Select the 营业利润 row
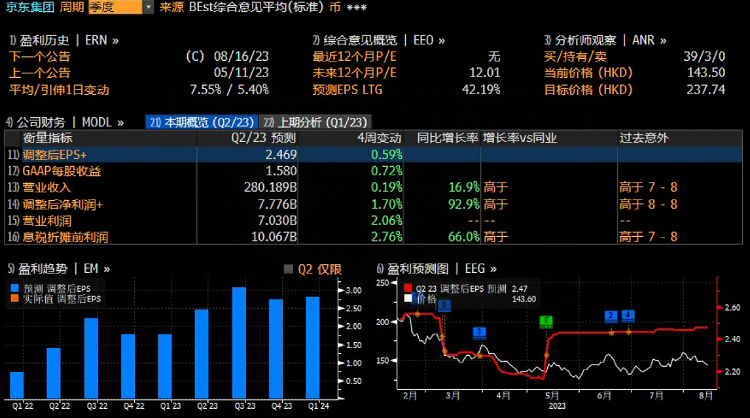 point(373,220)
